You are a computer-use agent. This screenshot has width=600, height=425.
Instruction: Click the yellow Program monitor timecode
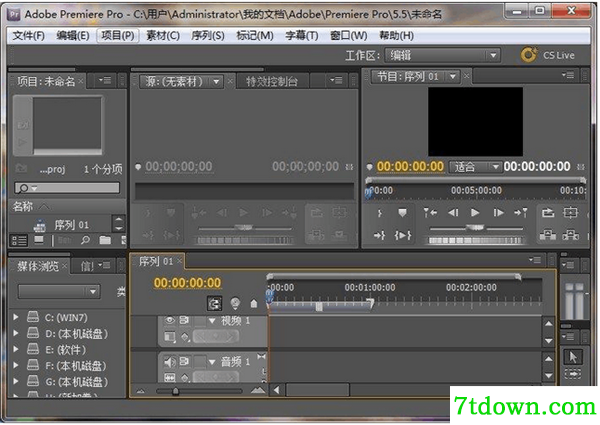[410, 167]
